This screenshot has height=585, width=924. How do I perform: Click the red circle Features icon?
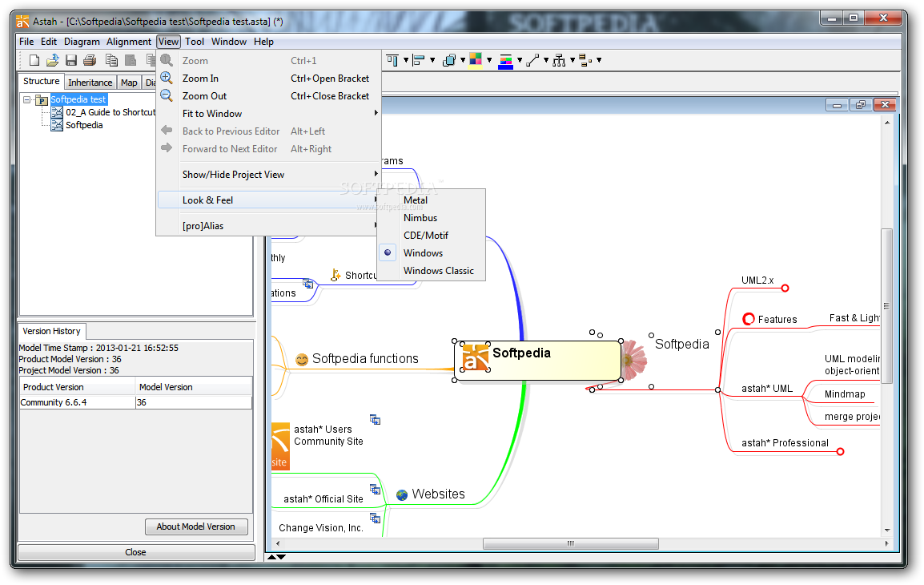[749, 319]
